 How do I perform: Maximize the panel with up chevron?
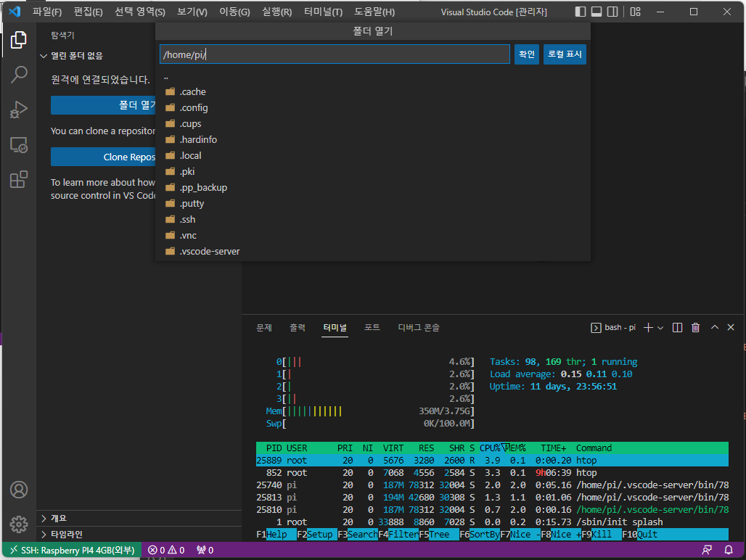715,327
